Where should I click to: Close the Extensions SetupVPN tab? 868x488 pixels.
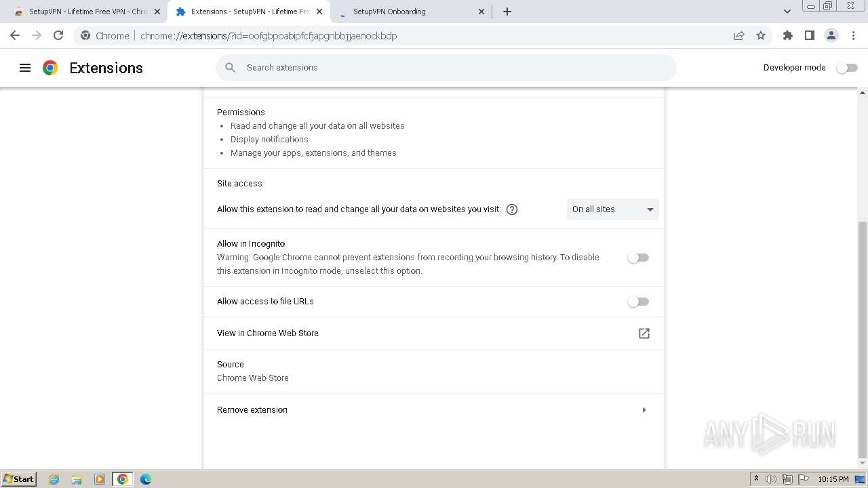click(x=319, y=12)
